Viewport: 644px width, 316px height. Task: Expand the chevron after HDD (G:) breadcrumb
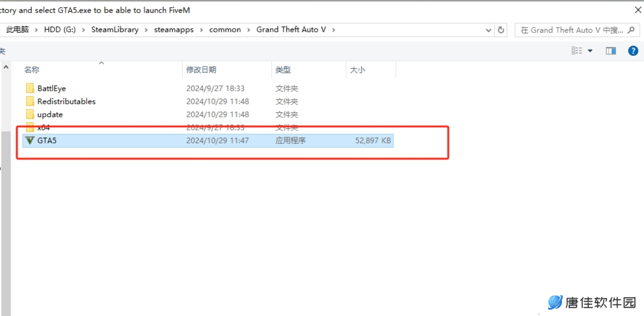pyautogui.click(x=84, y=30)
